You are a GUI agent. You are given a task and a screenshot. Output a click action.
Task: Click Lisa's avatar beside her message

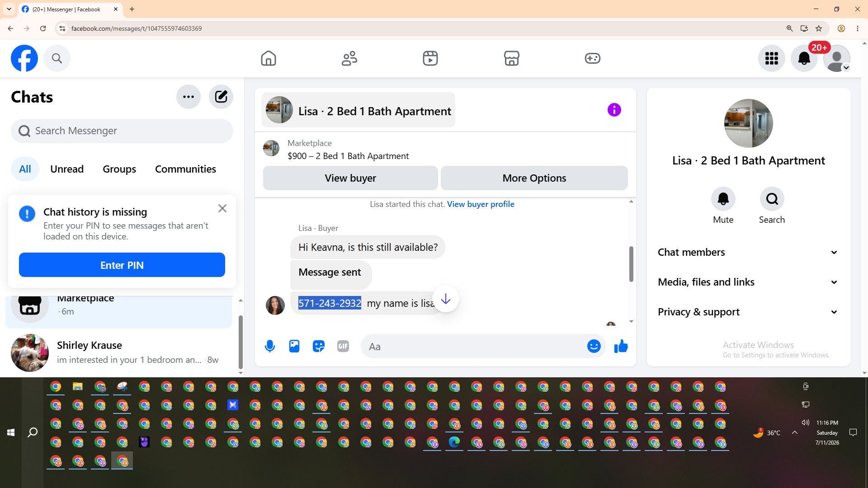click(275, 305)
